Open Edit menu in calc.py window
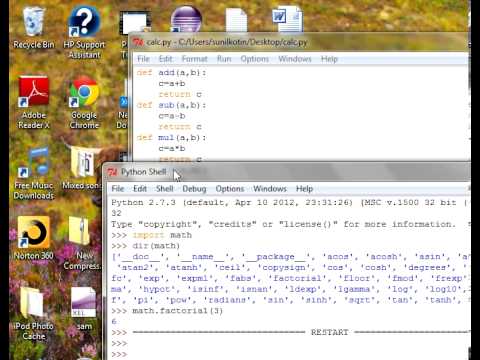Screen dimensions: 480x360 165,59
